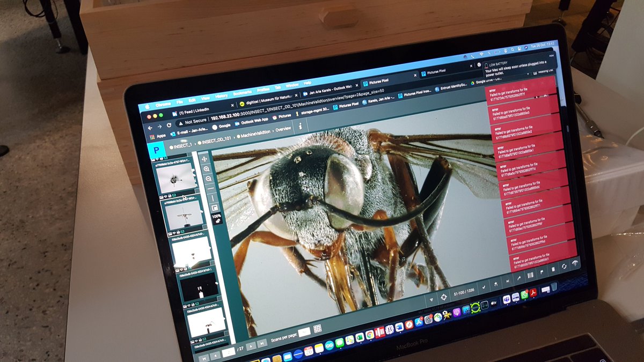This screenshot has width=644, height=362.
Task: Switch to the Outlook Web tab
Action: click(330, 90)
